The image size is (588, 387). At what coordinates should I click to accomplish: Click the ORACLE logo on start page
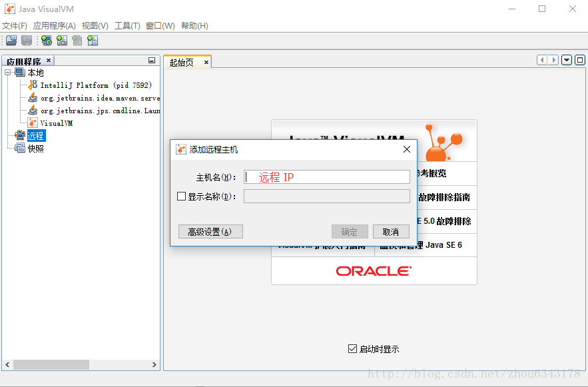pos(374,270)
